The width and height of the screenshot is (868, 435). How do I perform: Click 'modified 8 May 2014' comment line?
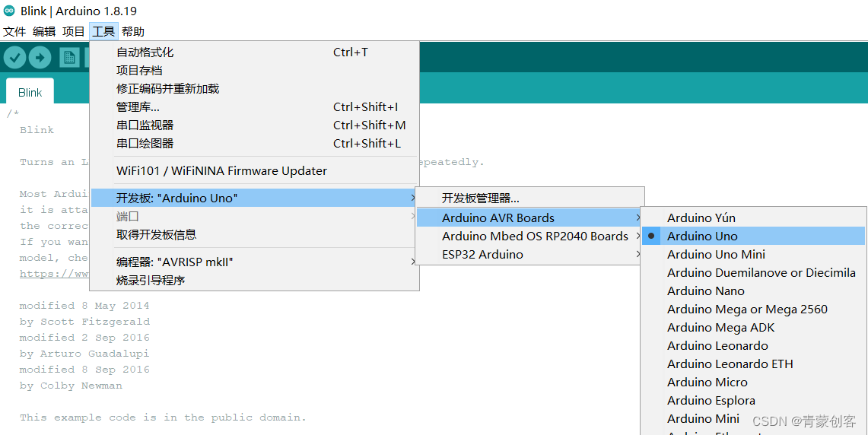84,306
